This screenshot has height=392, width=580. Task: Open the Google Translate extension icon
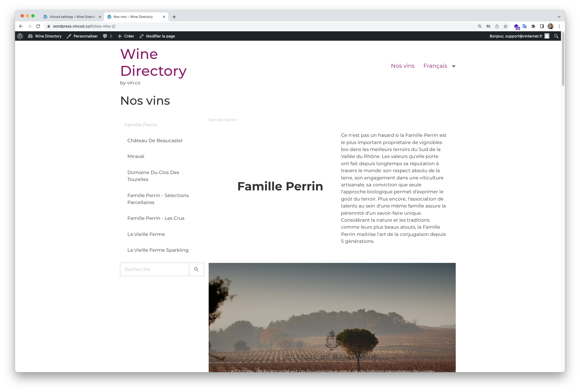pyautogui.click(x=525, y=26)
